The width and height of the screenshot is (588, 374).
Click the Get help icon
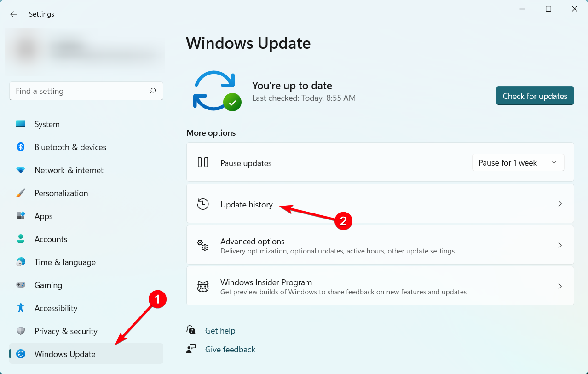click(191, 330)
